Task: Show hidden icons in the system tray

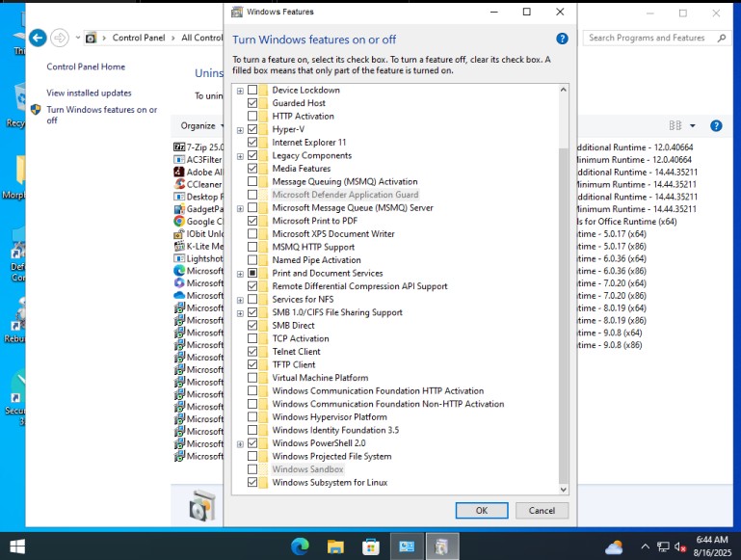Action: tap(645, 547)
